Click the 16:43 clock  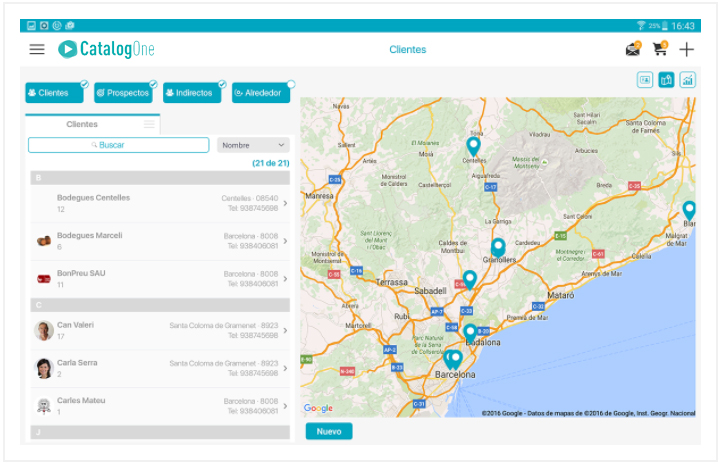click(x=683, y=26)
